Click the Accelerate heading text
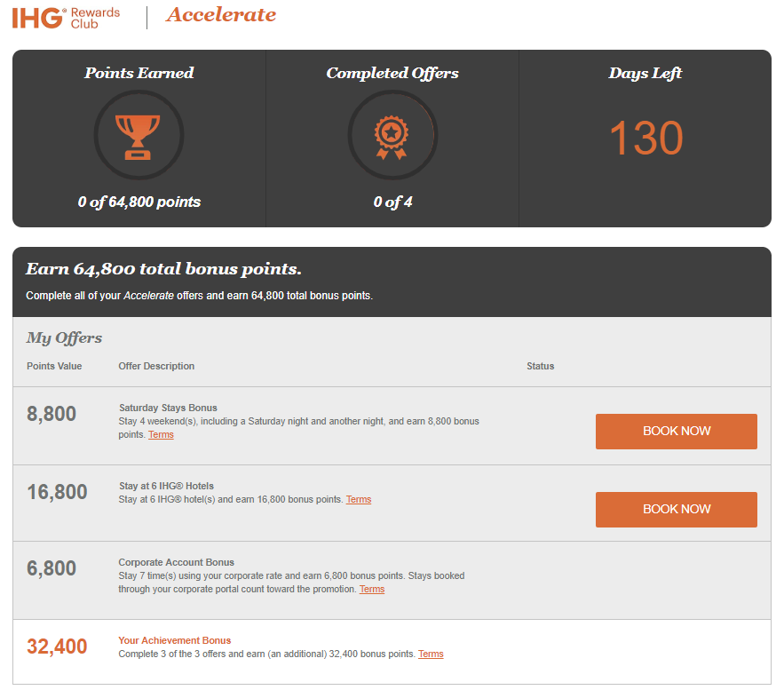784x698 pixels. tap(221, 15)
